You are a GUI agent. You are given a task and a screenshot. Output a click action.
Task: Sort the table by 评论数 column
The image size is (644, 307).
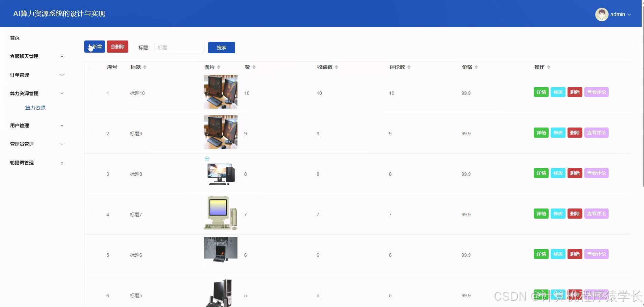(x=409, y=67)
